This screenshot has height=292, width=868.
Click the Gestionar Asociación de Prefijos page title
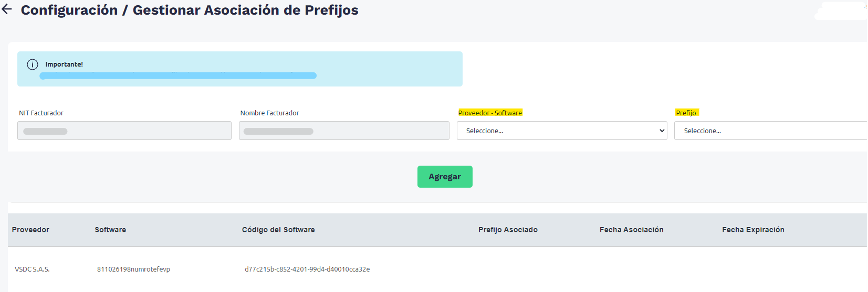(245, 10)
